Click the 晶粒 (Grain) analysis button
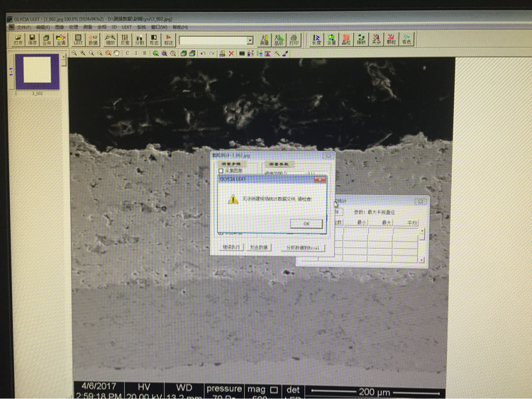This screenshot has width=532, height=399. [x=346, y=40]
